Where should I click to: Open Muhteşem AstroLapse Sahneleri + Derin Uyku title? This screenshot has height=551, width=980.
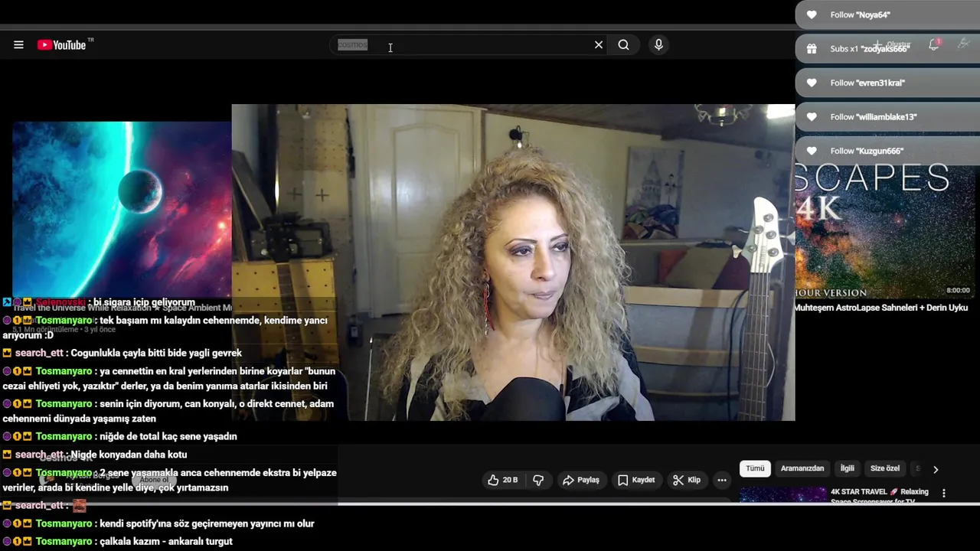880,308
